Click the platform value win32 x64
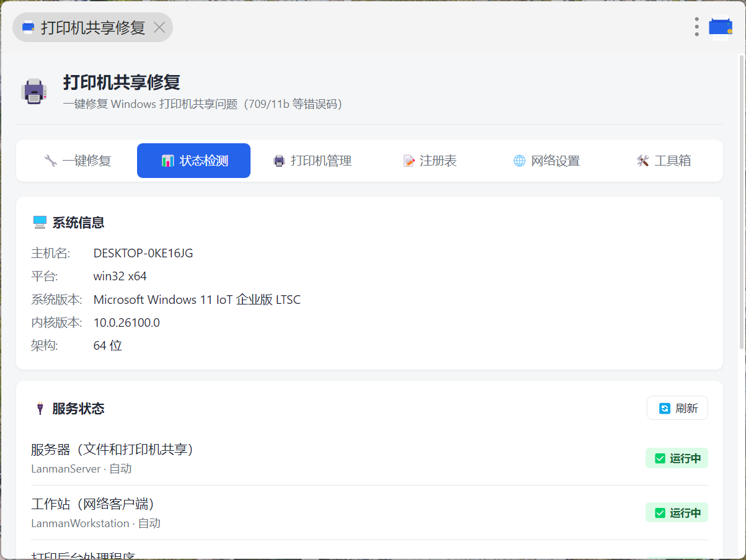The height and width of the screenshot is (560, 746). 120,276
